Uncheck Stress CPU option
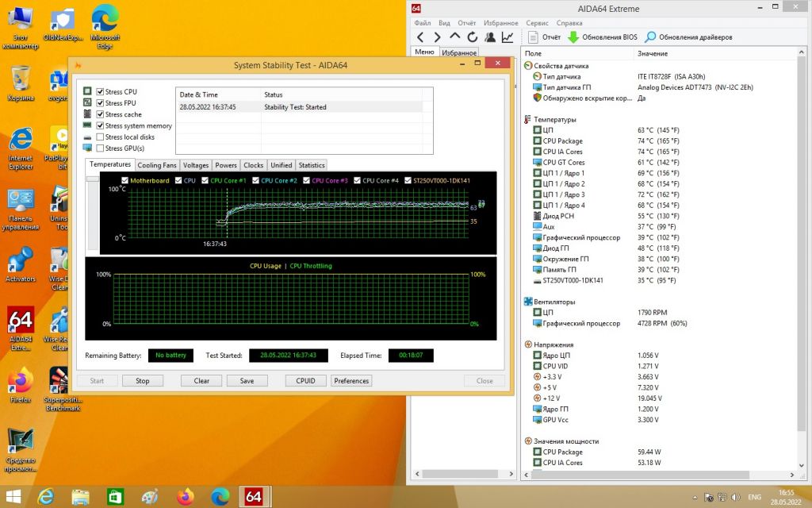Viewport: 812px width, 508px height. pyautogui.click(x=101, y=92)
